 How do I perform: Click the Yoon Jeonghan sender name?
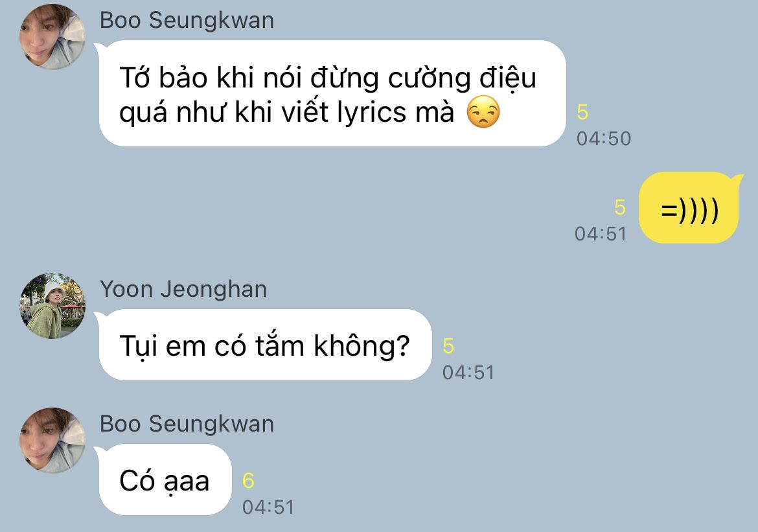click(x=183, y=289)
